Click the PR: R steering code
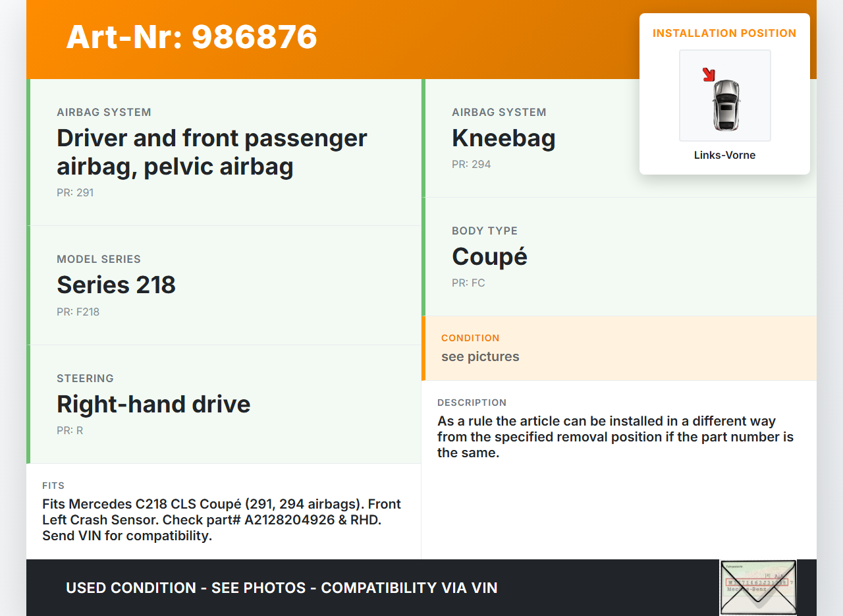The width and height of the screenshot is (843, 616). pos(70,431)
